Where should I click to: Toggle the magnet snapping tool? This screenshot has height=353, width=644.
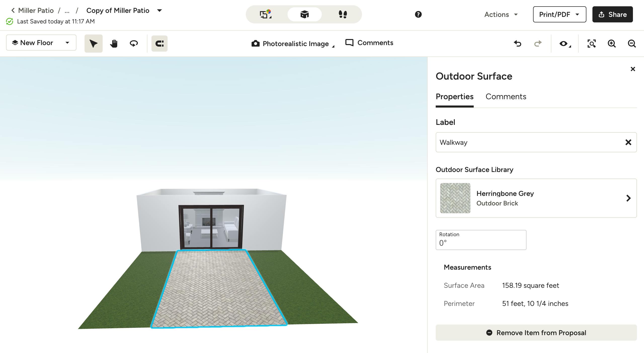159,44
